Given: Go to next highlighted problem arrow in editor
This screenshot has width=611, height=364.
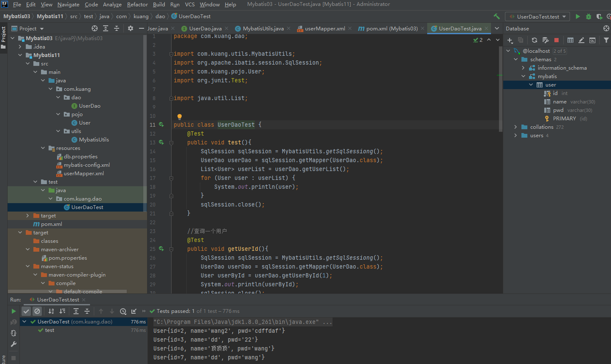Looking at the screenshot, I should click(498, 40).
